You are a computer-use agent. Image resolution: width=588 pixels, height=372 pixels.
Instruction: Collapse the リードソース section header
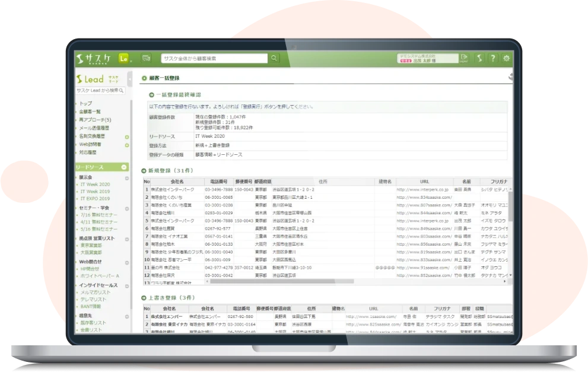(124, 167)
